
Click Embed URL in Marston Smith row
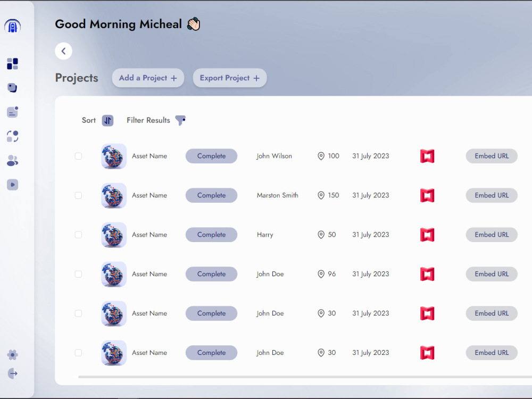(492, 195)
